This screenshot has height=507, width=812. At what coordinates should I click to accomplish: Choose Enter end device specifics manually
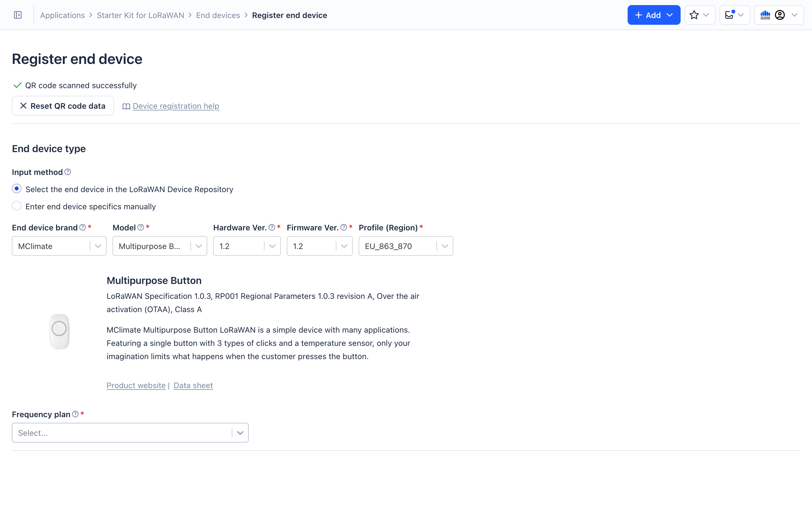point(17,206)
